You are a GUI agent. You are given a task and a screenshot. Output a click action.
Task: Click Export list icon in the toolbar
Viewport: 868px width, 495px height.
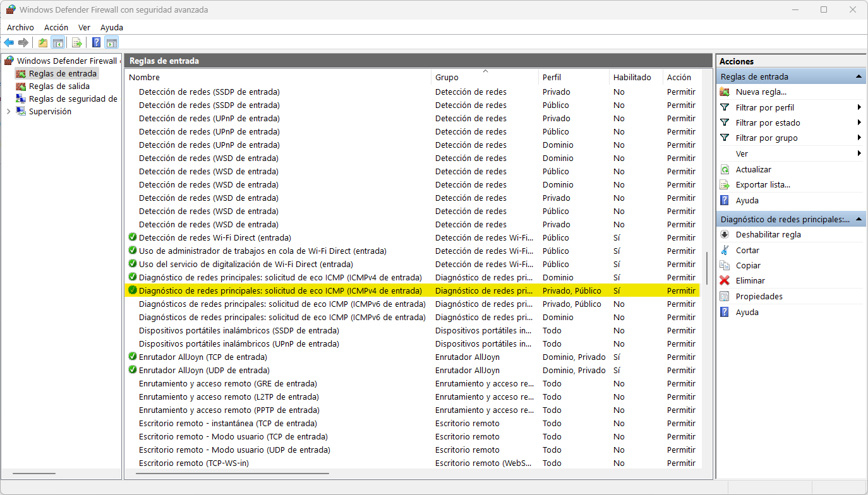(x=77, y=42)
